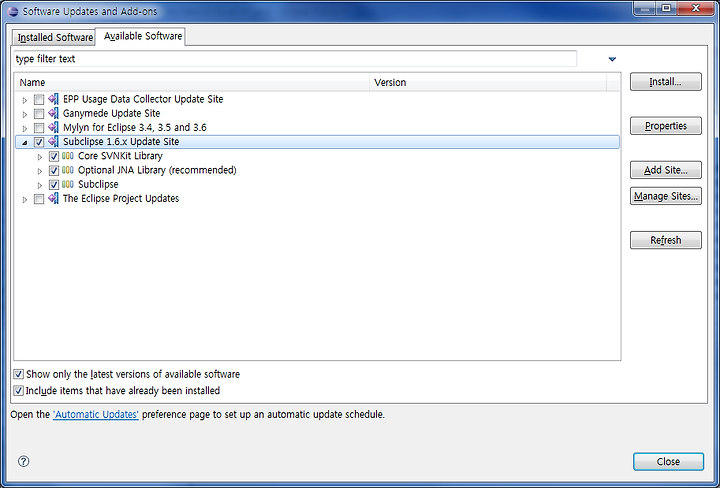
Task: Expand Mylyn for Eclipse node
Action: point(25,128)
